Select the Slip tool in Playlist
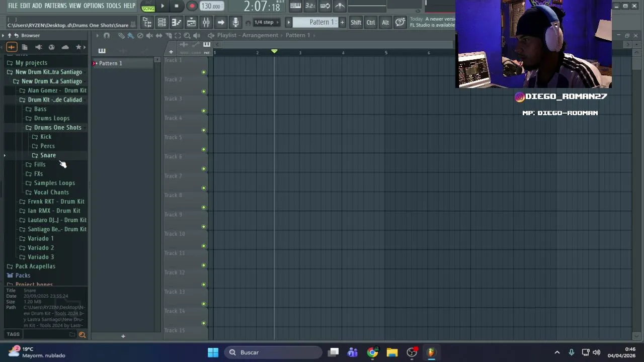Image resolution: width=644 pixels, height=362 pixels. tap(159, 35)
